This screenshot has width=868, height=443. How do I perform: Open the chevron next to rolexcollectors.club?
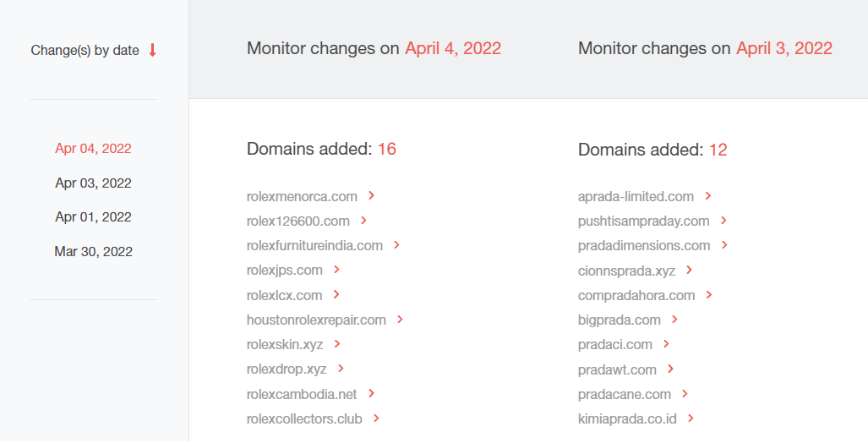point(376,418)
